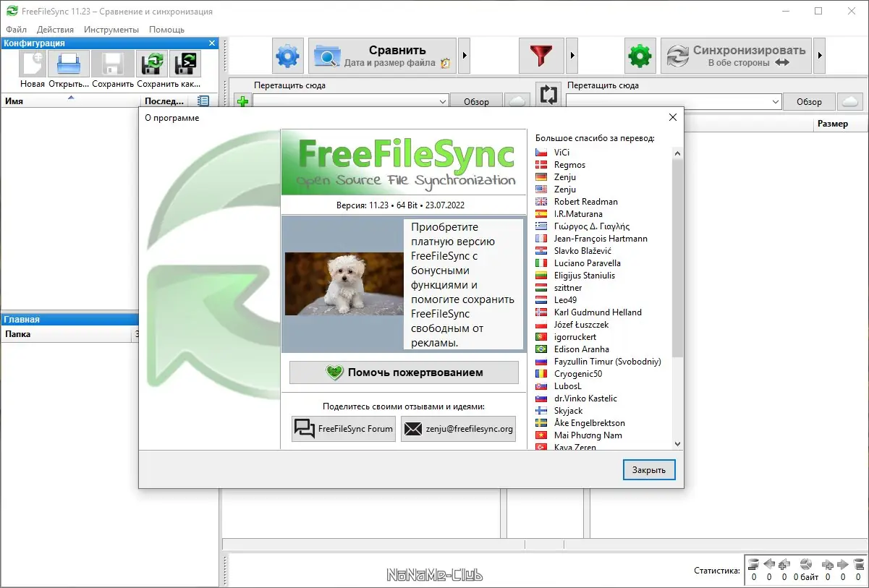Screen dimensions: 869x588
Task: Select translator Fayzullin Timur (Svobodniy)
Action: 607,362
